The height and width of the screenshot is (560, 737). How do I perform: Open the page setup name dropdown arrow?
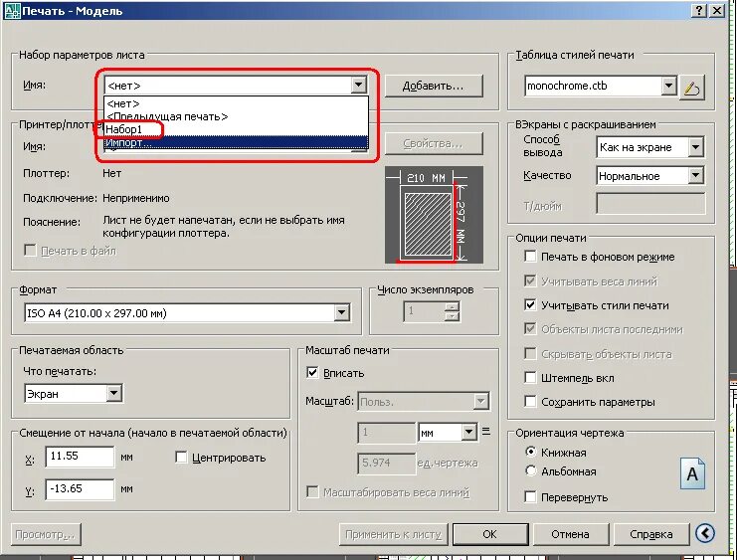358,86
